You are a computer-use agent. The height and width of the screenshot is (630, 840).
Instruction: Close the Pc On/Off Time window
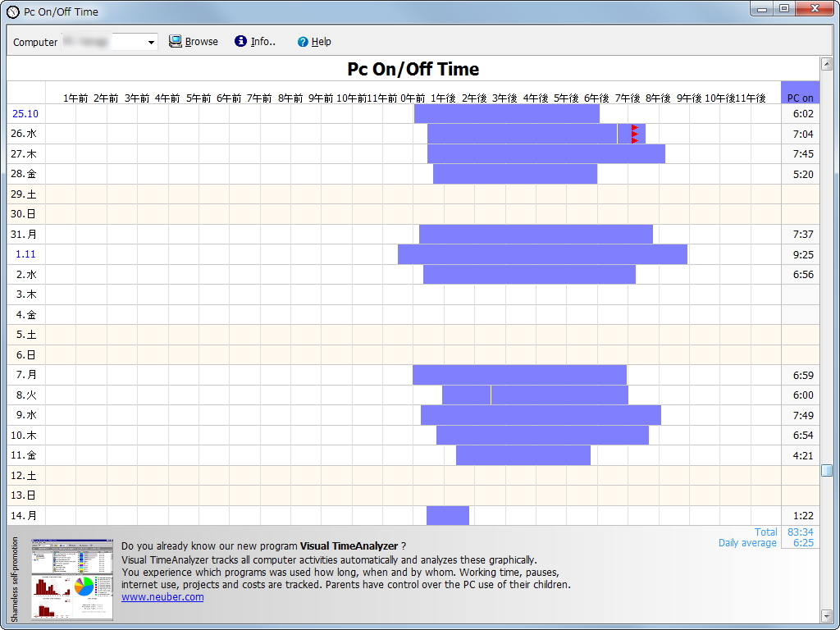(815, 9)
